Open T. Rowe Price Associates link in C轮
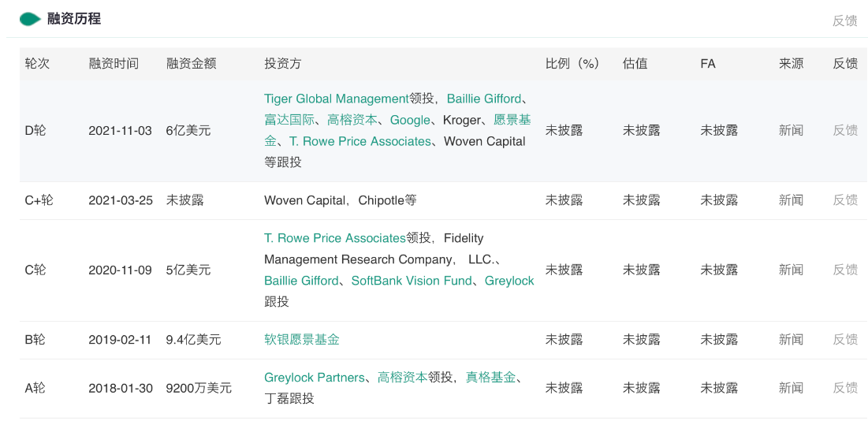The height and width of the screenshot is (436, 868). 335,238
